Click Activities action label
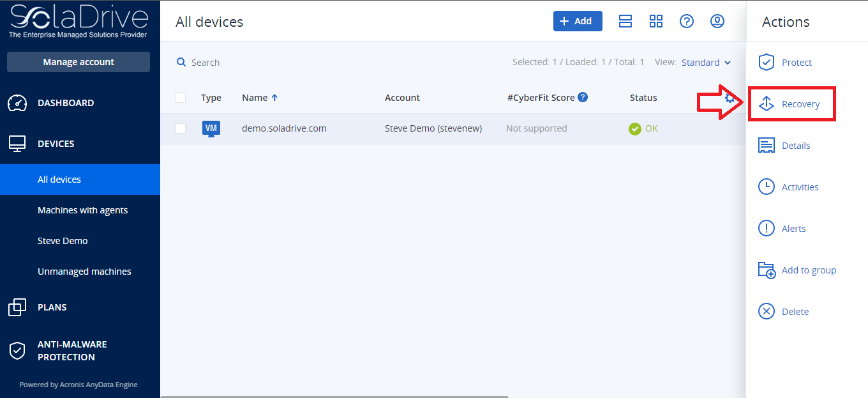The width and height of the screenshot is (868, 398). [x=800, y=187]
